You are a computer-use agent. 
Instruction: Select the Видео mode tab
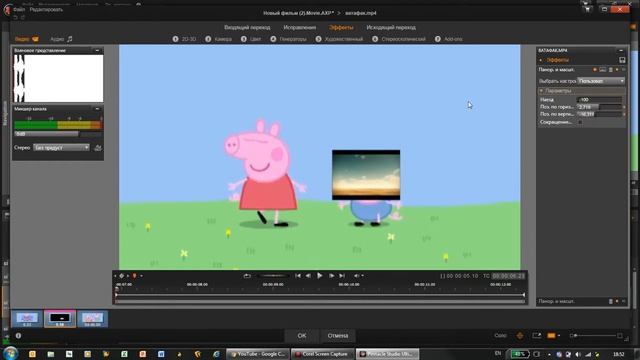[x=27, y=39]
